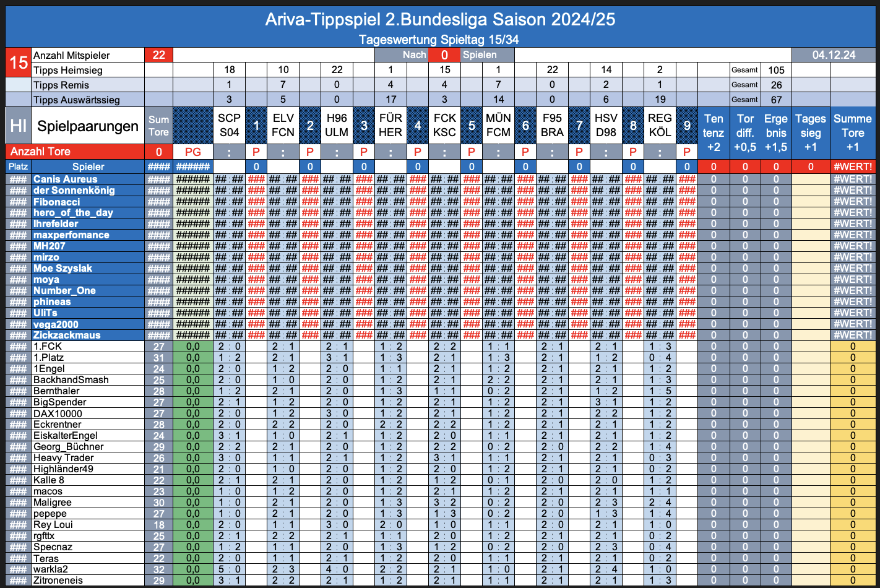Click player Specnaz

(x=53, y=547)
